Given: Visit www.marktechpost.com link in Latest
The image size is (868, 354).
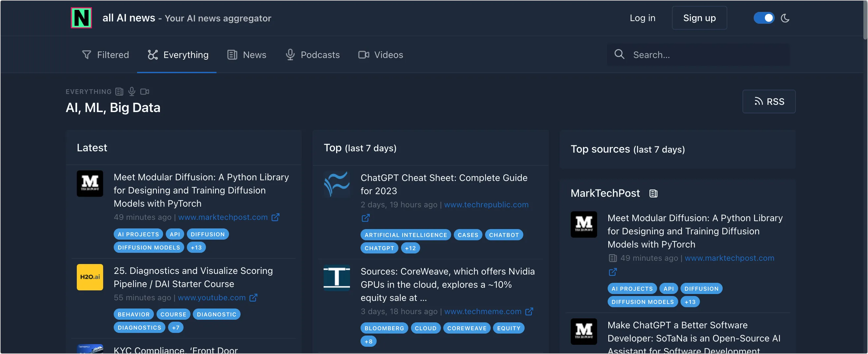Looking at the screenshot, I should click(223, 217).
